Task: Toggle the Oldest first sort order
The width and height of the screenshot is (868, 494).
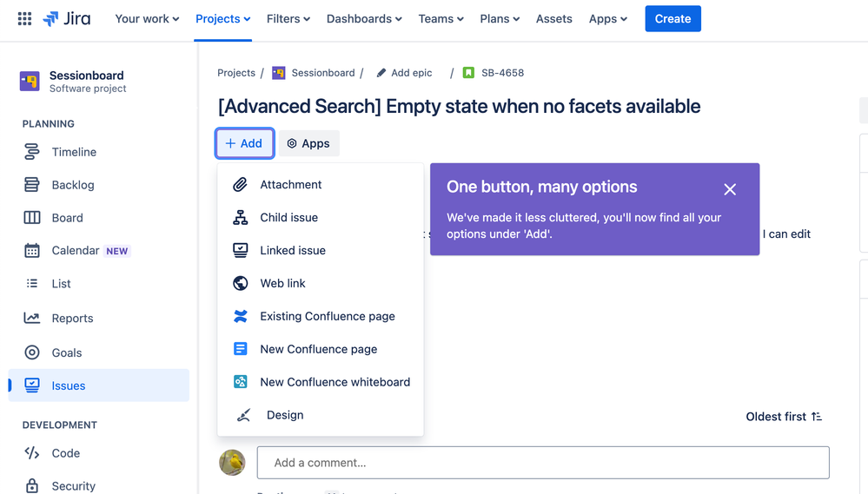Action: [x=784, y=417]
